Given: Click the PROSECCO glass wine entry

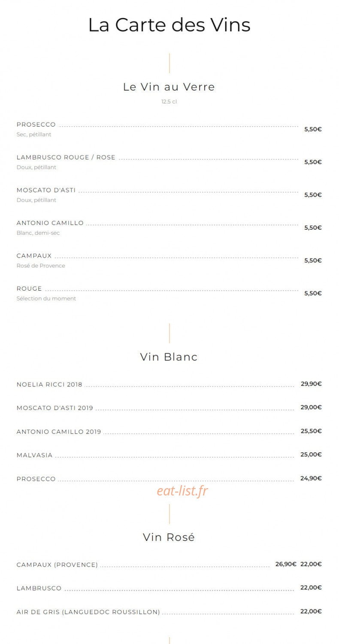Looking at the screenshot, I should (x=169, y=129).
